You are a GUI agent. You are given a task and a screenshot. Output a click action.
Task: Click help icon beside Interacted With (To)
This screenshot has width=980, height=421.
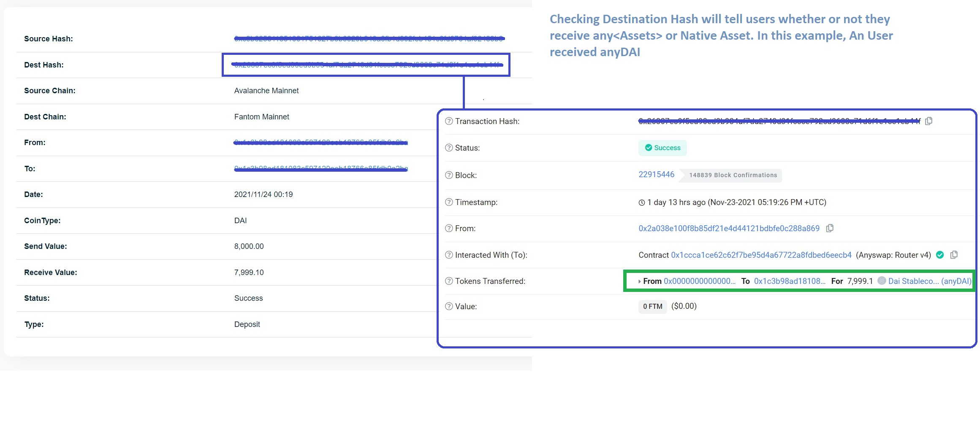pyautogui.click(x=449, y=255)
